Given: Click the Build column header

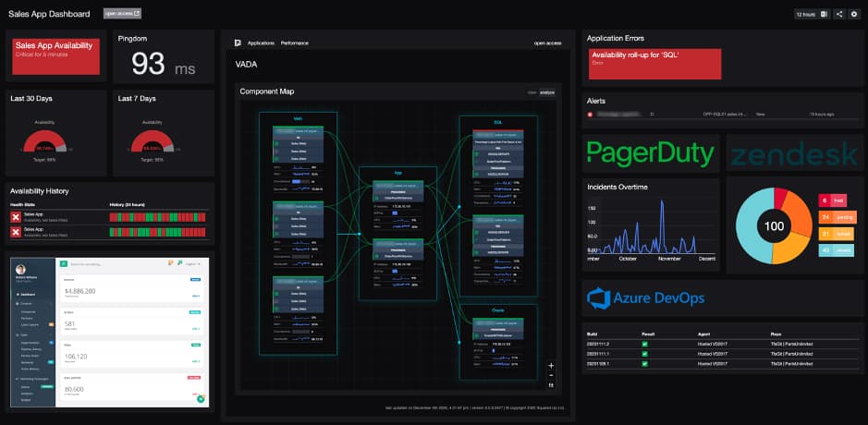Looking at the screenshot, I should [593, 334].
